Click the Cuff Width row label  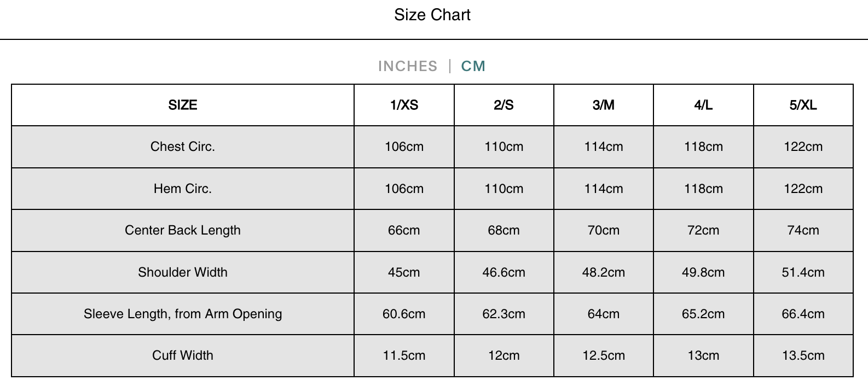point(183,355)
